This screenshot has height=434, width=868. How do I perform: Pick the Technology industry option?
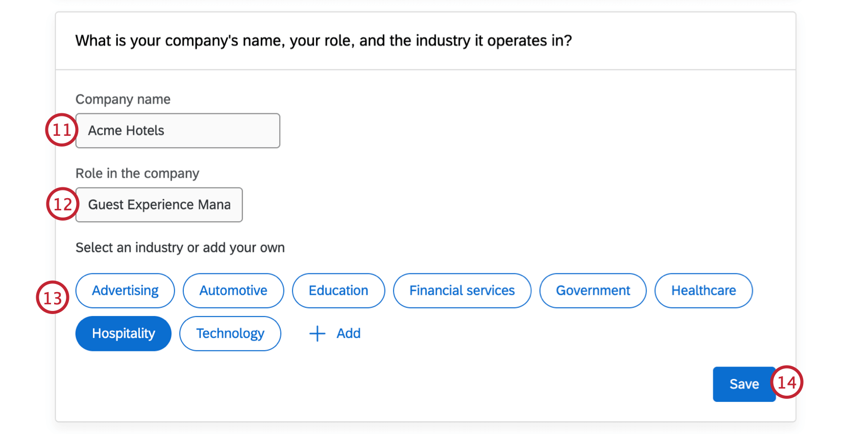pos(230,333)
